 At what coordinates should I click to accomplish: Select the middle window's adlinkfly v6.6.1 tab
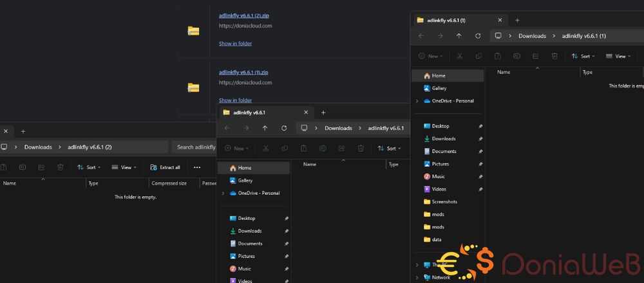[x=258, y=113]
